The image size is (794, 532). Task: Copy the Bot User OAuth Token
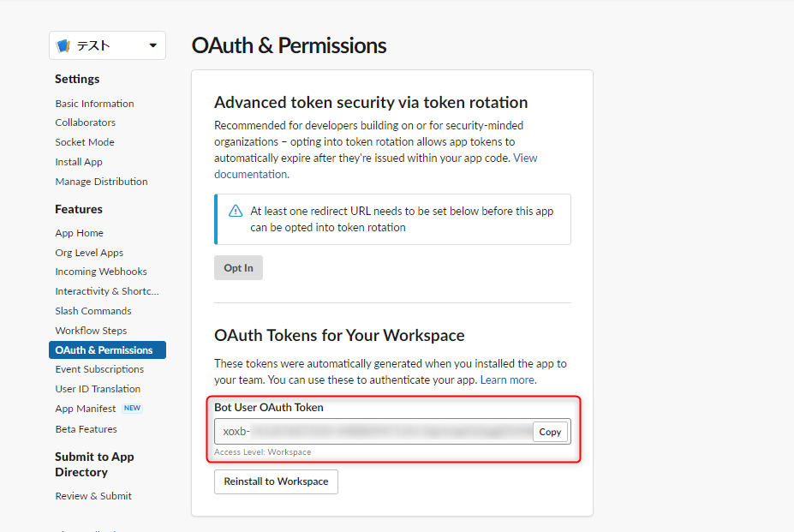[549, 432]
